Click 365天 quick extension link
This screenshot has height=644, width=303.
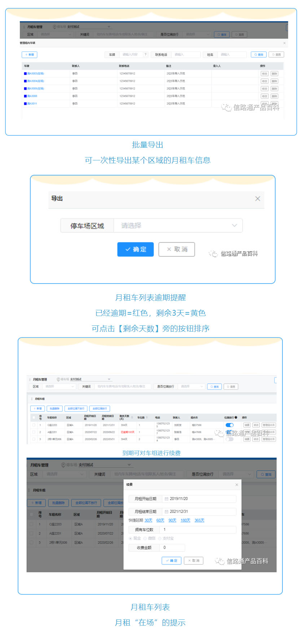(199, 520)
